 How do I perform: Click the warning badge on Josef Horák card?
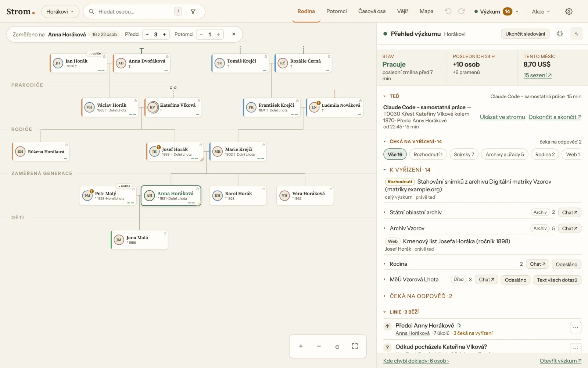(x=159, y=147)
